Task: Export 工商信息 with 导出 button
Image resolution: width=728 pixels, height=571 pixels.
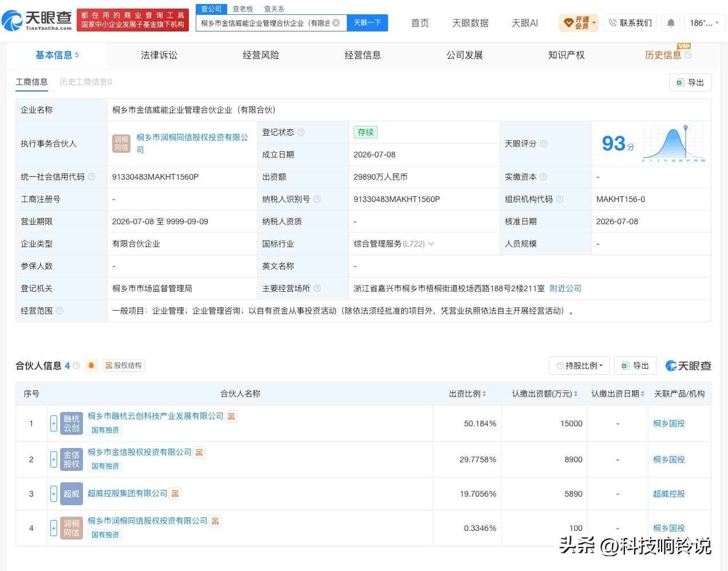Action: (x=690, y=82)
